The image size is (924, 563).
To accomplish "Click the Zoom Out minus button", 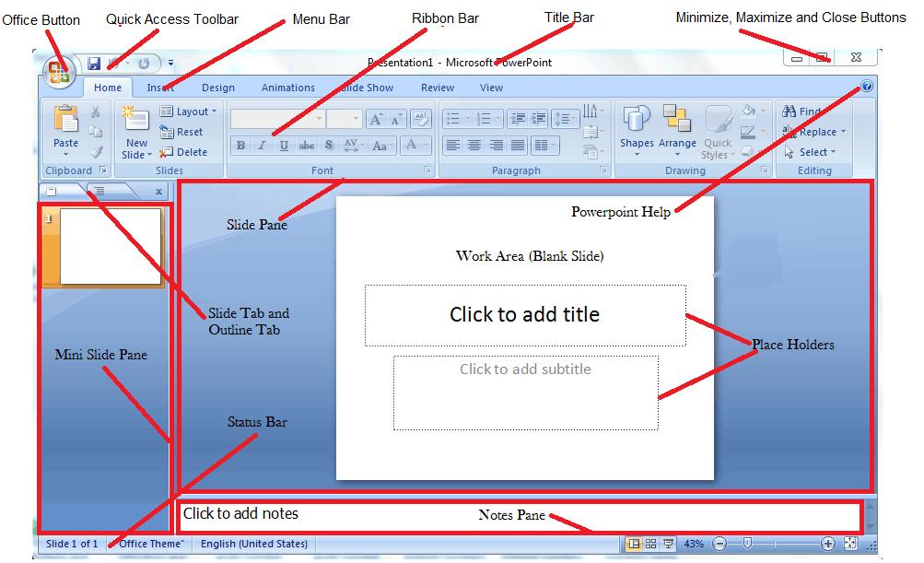I will pyautogui.click(x=719, y=544).
